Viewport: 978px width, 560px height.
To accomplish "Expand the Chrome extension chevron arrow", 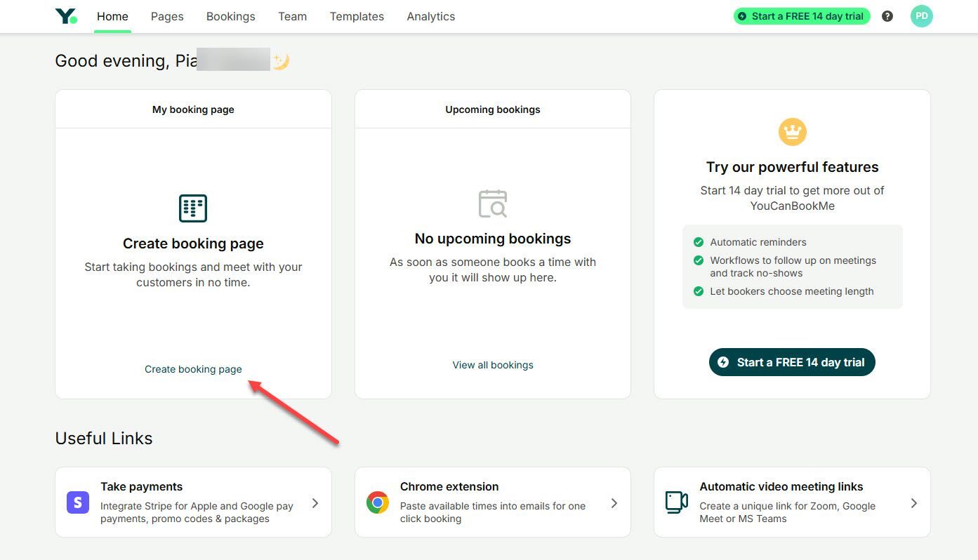I will 614,503.
